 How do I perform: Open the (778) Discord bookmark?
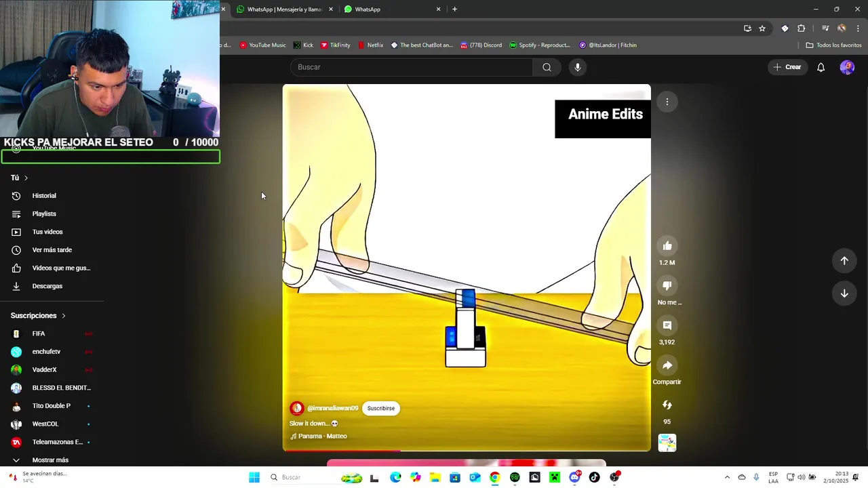click(x=481, y=45)
